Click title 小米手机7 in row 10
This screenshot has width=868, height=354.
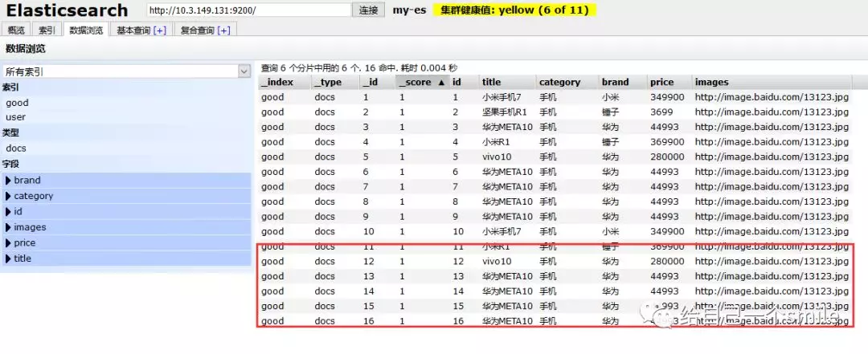(502, 232)
